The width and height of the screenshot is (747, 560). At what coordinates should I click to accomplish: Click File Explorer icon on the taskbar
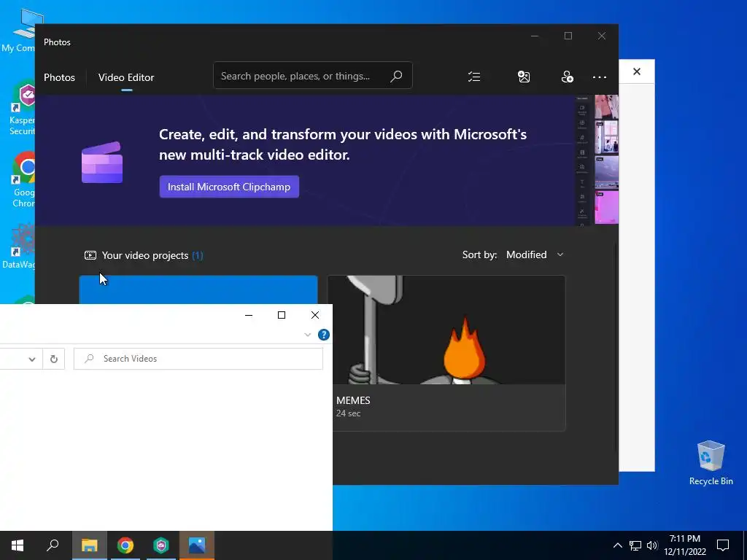[89, 545]
